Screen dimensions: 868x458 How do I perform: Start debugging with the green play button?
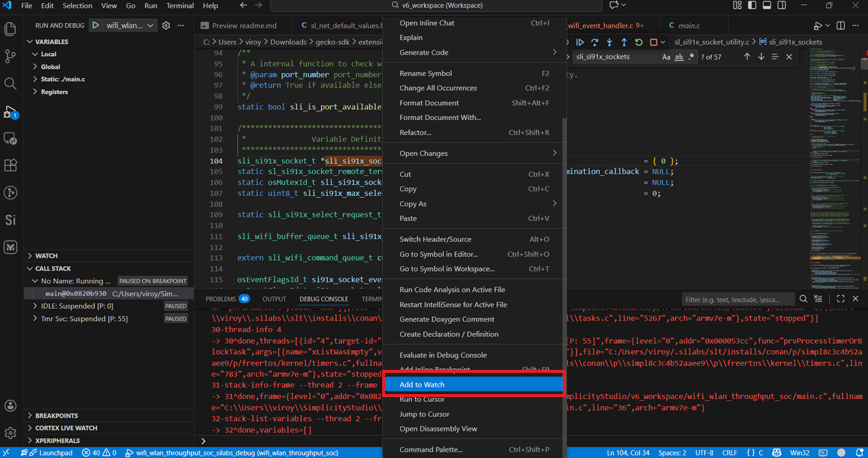tap(96, 25)
